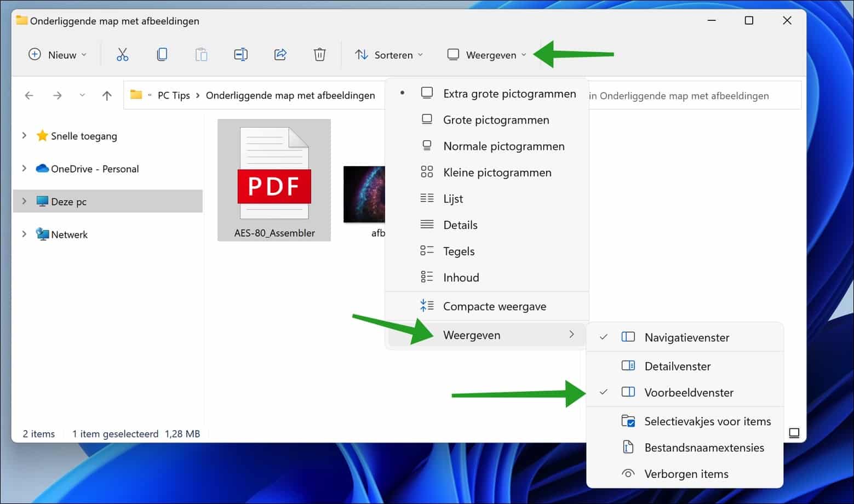Toggle Bestandsnaamextensies on

tap(704, 447)
